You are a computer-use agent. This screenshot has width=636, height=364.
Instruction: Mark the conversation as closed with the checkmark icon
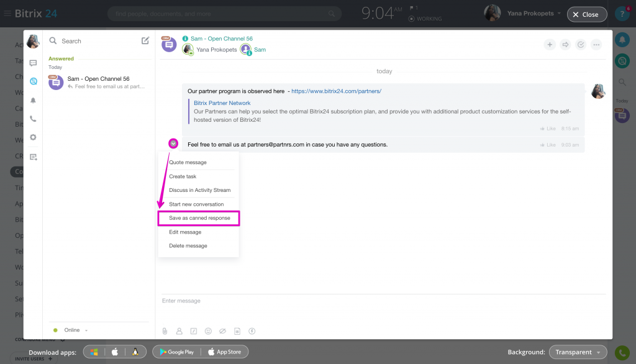pos(581,45)
